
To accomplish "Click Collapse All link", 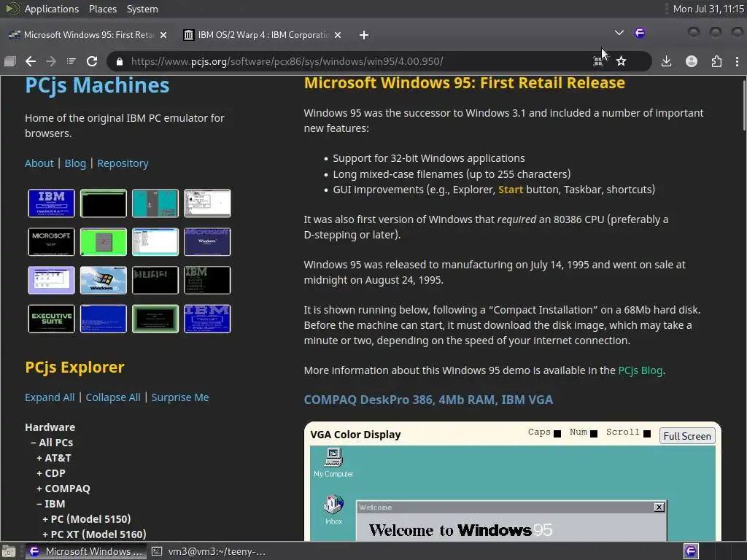I will point(113,397).
